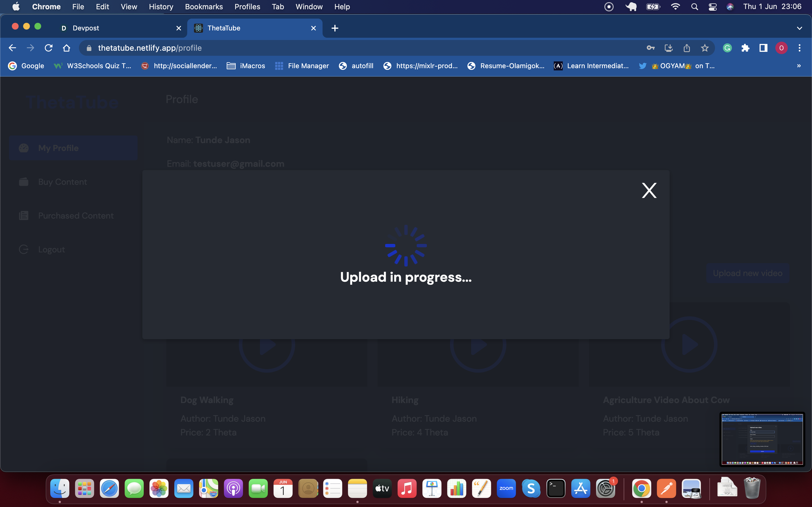Screen dimensions: 812x507
Task: Toggle the Chrome side panel
Action: [763, 48]
